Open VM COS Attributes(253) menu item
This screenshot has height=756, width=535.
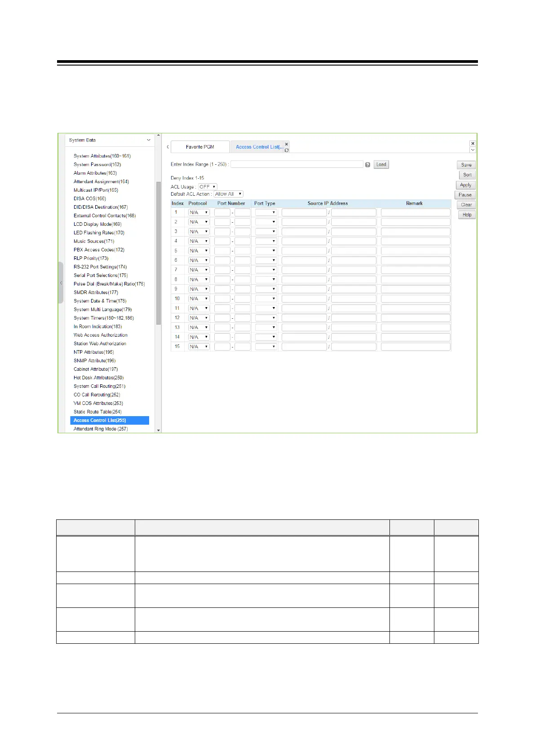tap(98, 403)
